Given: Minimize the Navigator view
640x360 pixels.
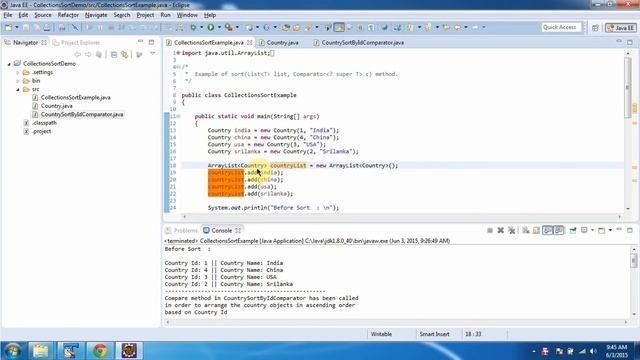Looking at the screenshot, I should coord(140,42).
